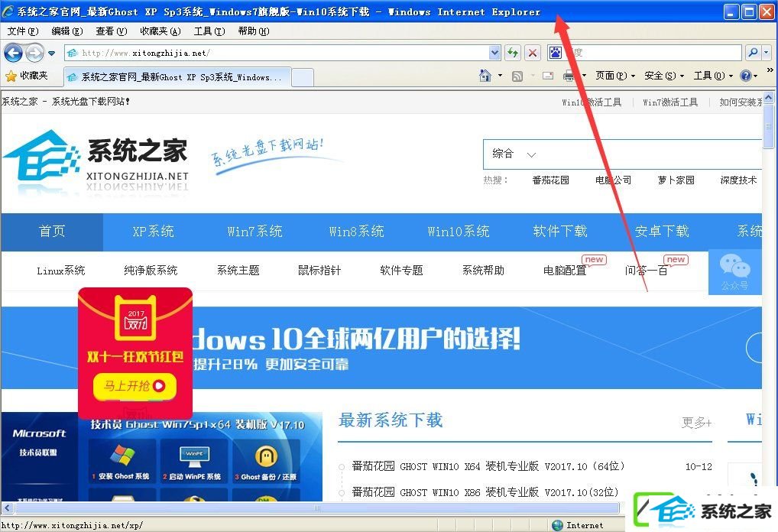Click the WeChat 公众号 icon
Viewport: 778px width, 532px height.
(x=735, y=271)
